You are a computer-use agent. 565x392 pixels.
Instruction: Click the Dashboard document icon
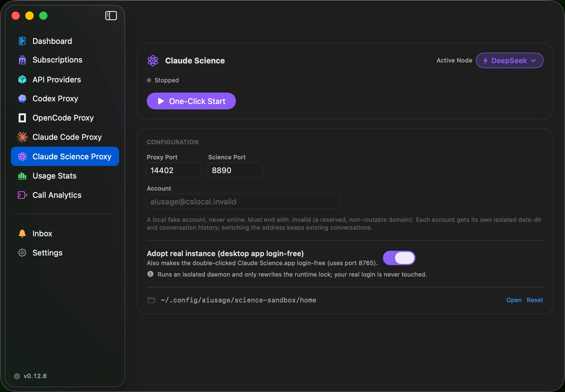tap(22, 41)
